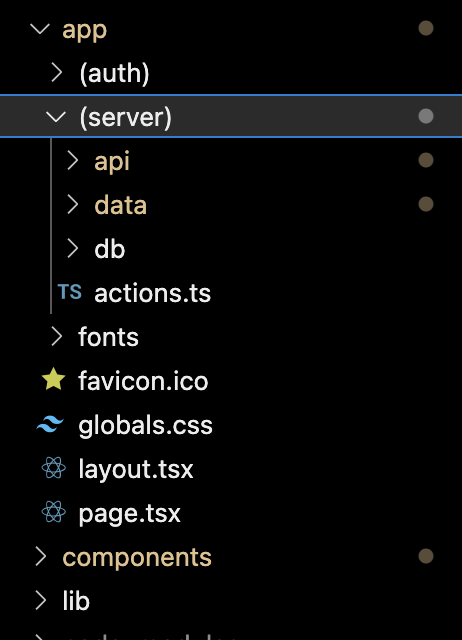Expand the (auth) folder chevron
462x640 pixels.
[57, 73]
